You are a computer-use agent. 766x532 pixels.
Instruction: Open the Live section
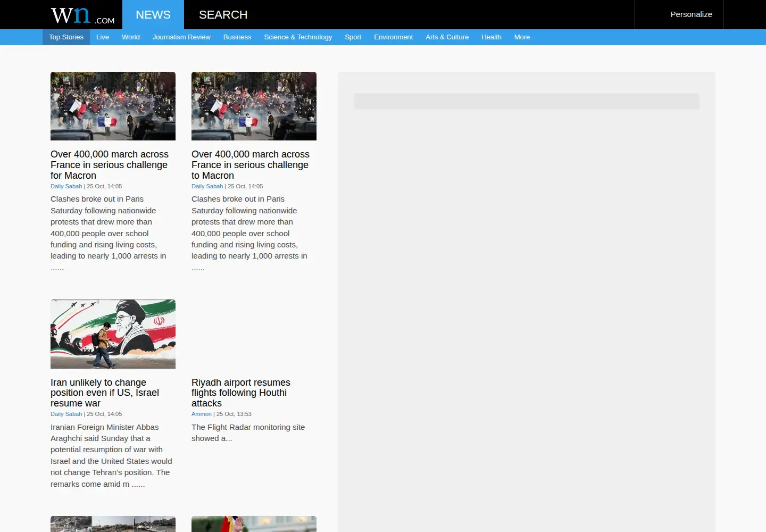pos(103,37)
